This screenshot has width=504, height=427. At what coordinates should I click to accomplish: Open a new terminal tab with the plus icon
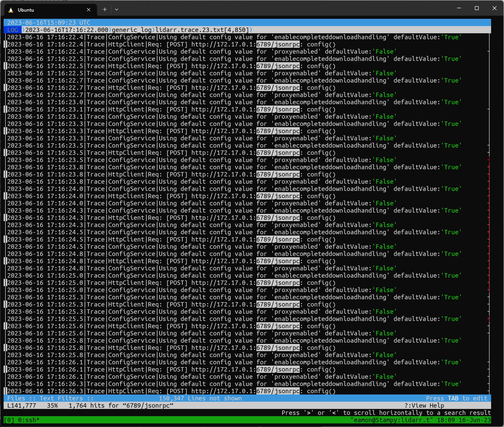pos(105,9)
